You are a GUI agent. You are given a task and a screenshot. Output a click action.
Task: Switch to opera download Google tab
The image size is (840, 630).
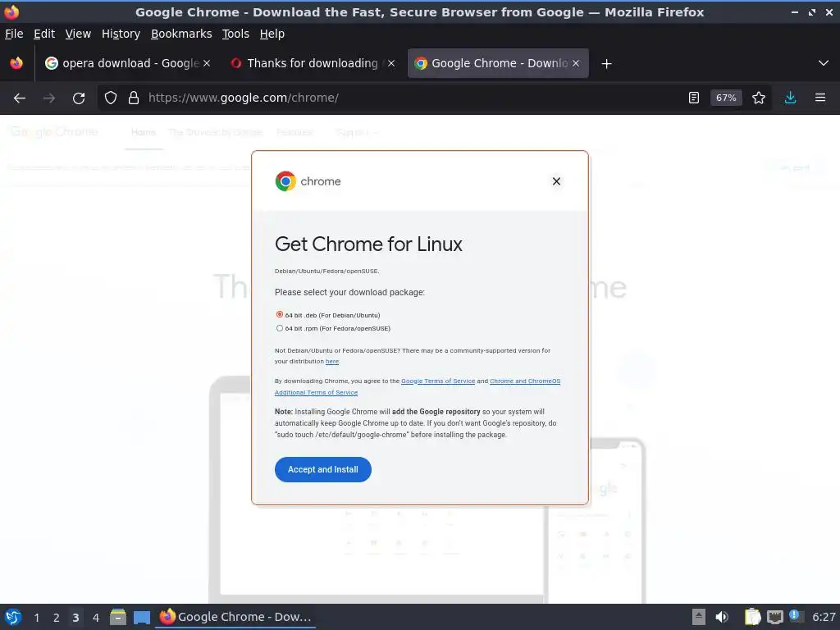pos(128,63)
